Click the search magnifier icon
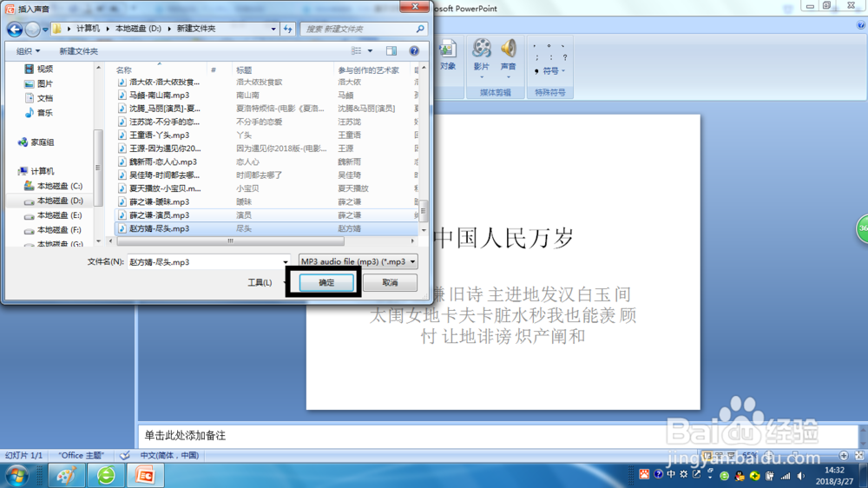Screen dimensions: 868x488 point(420,29)
